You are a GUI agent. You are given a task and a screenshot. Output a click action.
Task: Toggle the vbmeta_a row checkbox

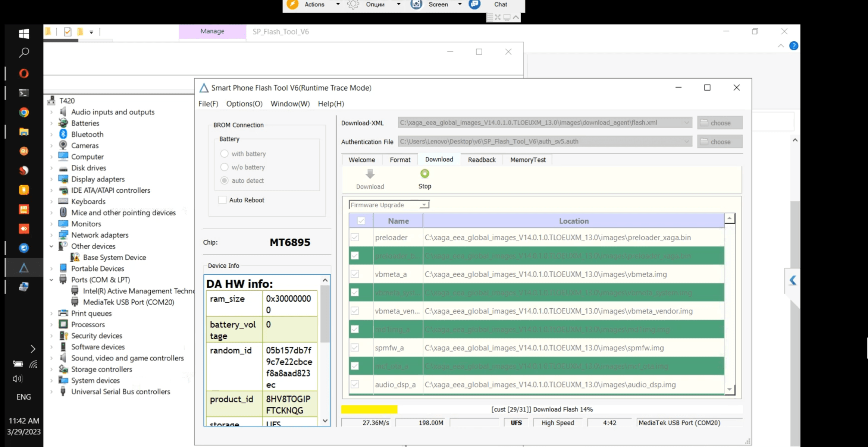pos(355,274)
